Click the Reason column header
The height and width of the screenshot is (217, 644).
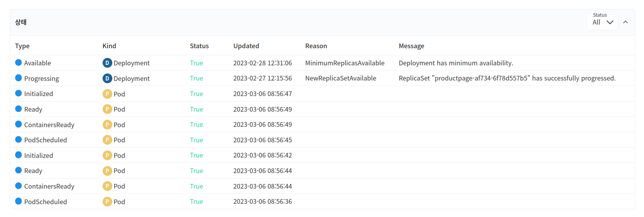(316, 46)
